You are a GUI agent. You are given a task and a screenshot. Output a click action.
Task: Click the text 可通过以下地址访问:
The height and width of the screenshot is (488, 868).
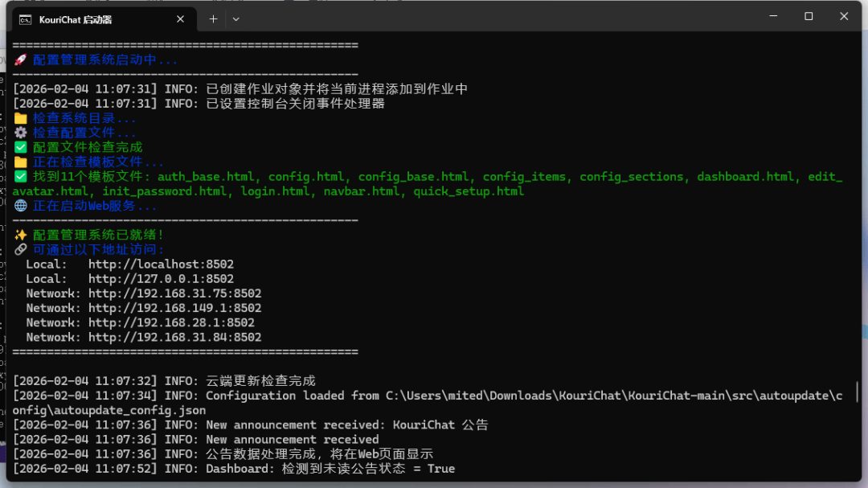pyautogui.click(x=98, y=249)
